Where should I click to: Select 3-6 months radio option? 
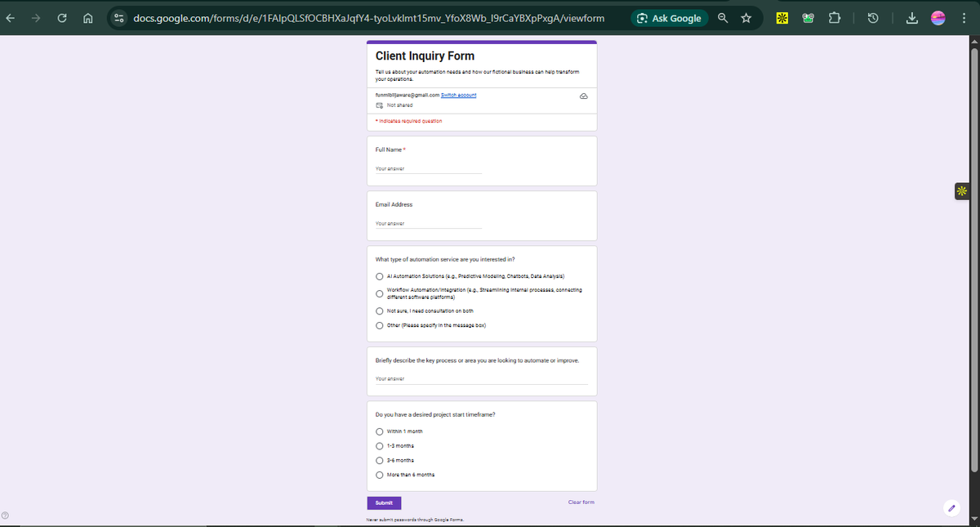(380, 460)
